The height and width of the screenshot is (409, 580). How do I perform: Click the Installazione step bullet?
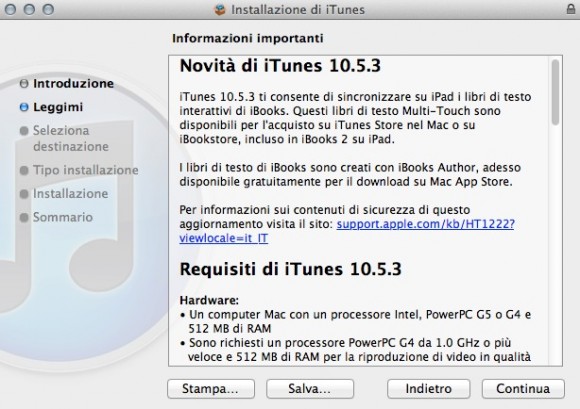tap(24, 194)
